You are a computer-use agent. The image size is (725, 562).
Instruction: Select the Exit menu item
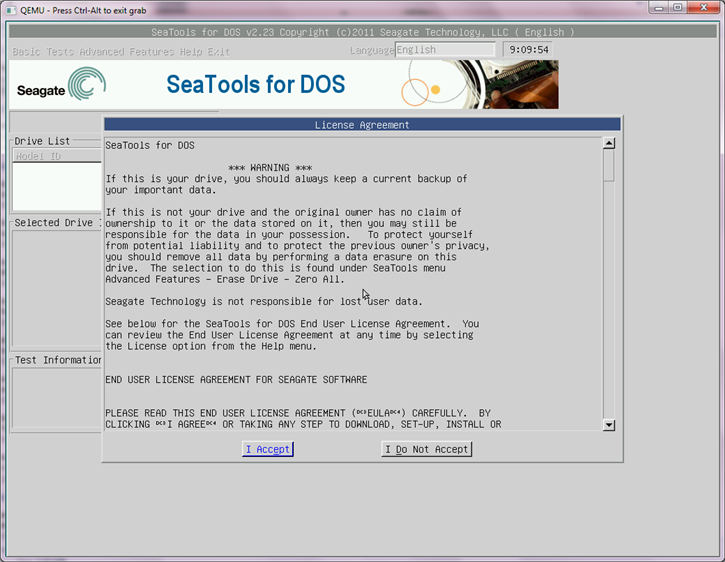coord(218,51)
